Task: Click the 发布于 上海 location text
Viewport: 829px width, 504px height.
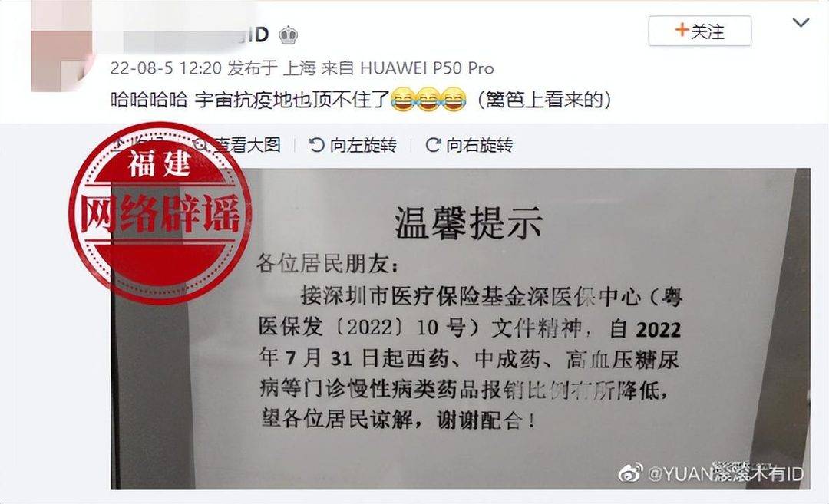Action: (x=272, y=68)
